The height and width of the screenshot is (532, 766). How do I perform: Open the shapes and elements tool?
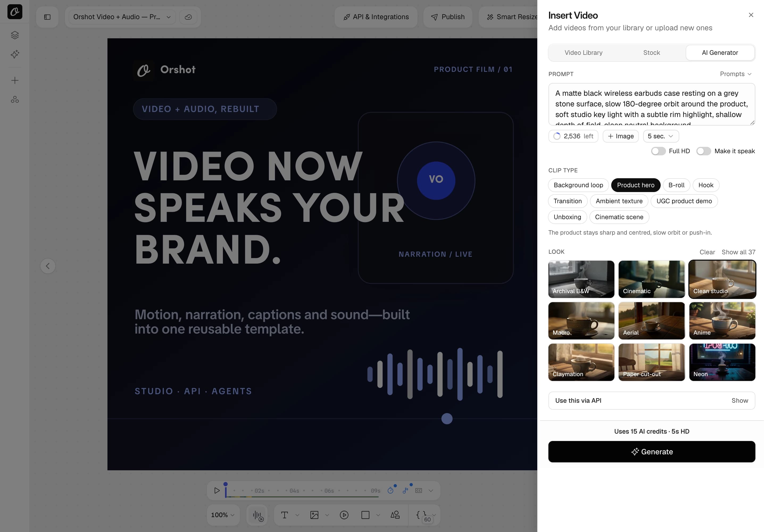point(395,515)
